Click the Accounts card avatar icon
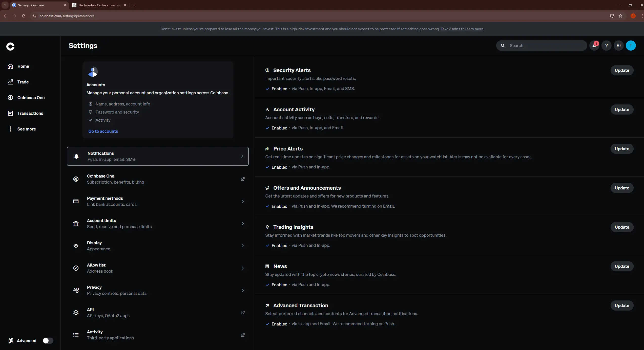 [93, 72]
